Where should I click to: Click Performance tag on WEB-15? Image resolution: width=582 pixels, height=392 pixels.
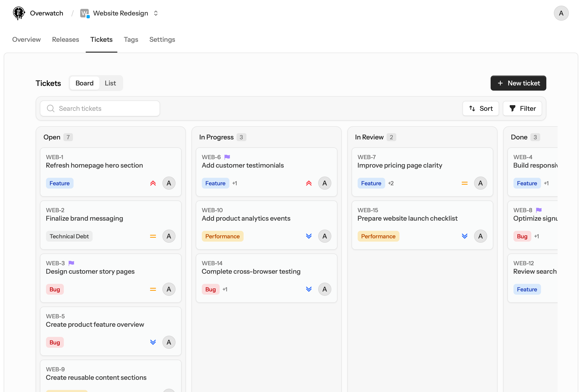(378, 236)
